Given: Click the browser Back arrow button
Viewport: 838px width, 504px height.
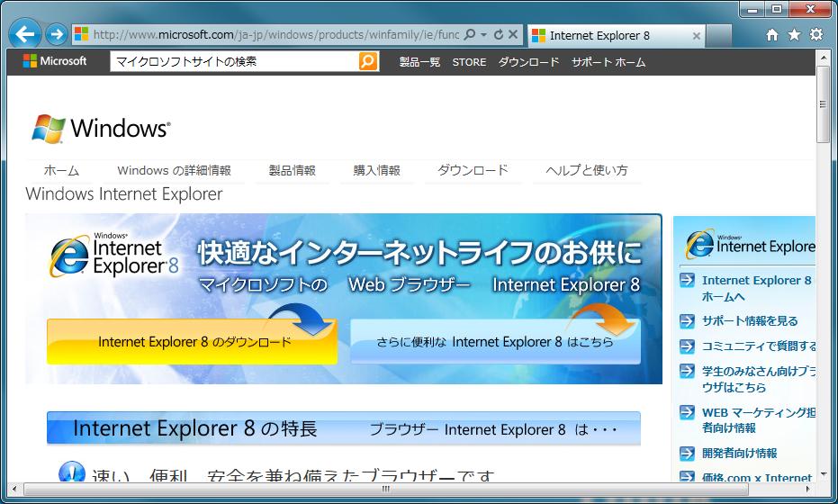Looking at the screenshot, I should [x=24, y=35].
